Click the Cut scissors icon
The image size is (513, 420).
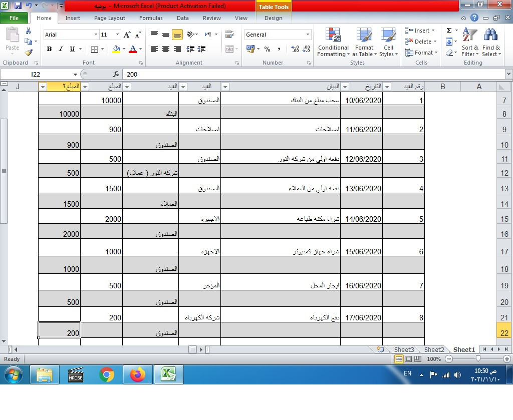[29, 31]
